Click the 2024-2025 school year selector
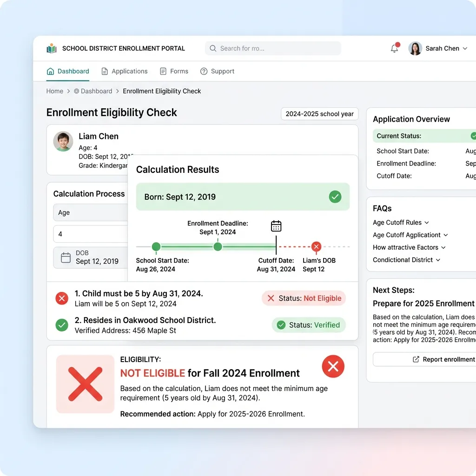Screen dimensions: 476x476 320,114
